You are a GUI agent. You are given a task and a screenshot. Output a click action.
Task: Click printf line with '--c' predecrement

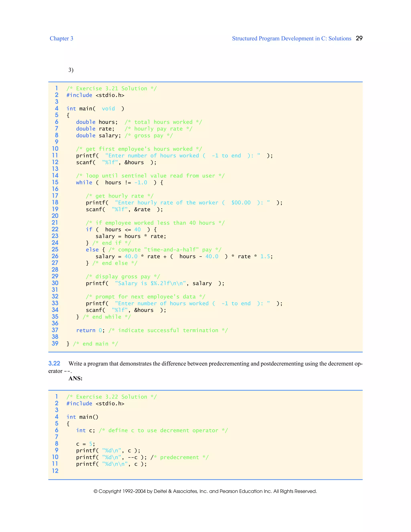tap(142, 457)
